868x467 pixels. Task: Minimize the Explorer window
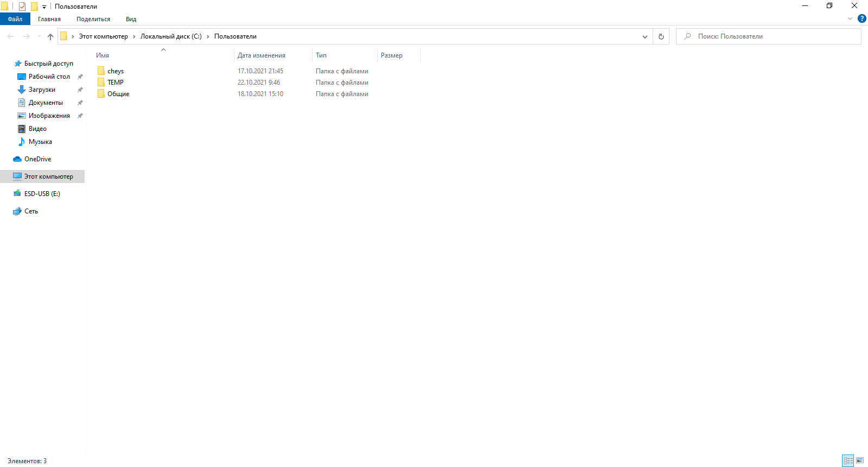tap(805, 5)
